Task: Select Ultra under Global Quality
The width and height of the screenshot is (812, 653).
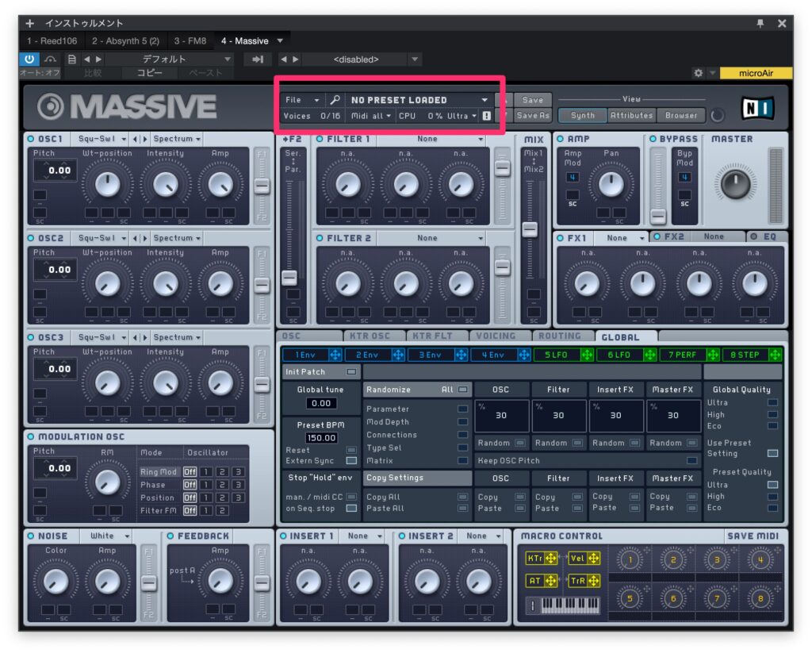Action: [x=772, y=403]
